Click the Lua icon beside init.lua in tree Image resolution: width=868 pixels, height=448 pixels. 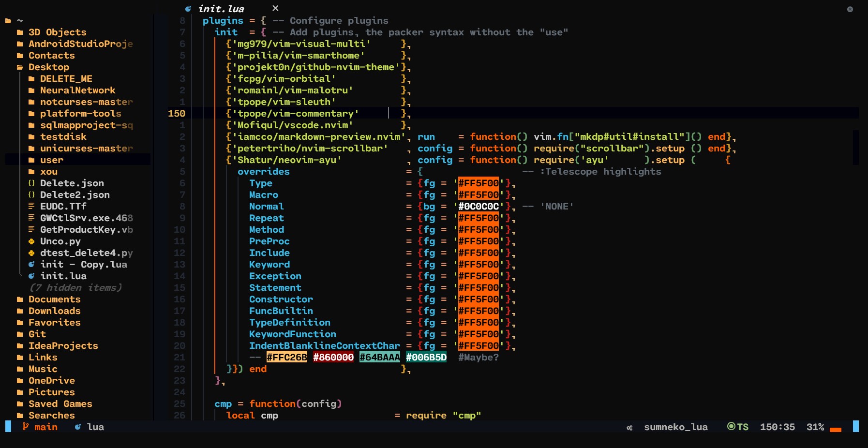(31, 276)
